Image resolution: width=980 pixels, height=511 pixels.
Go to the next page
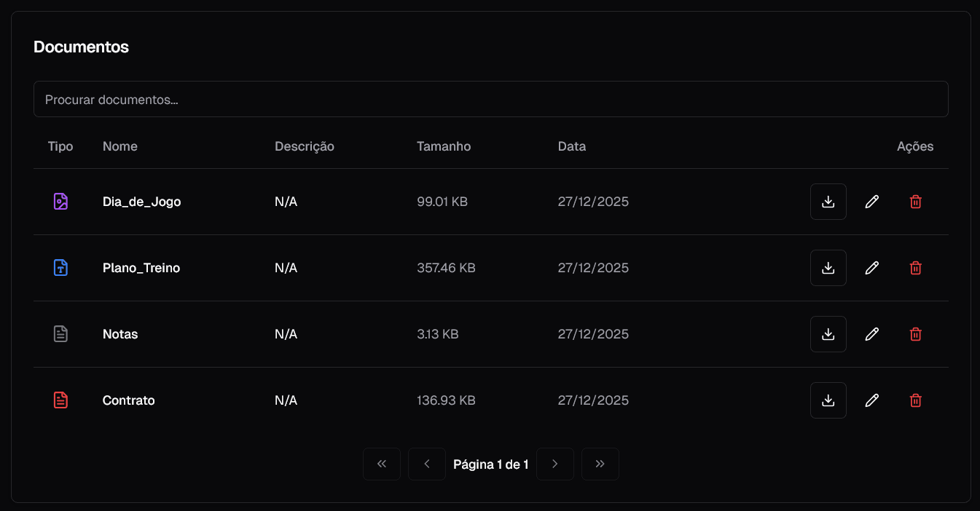click(555, 464)
